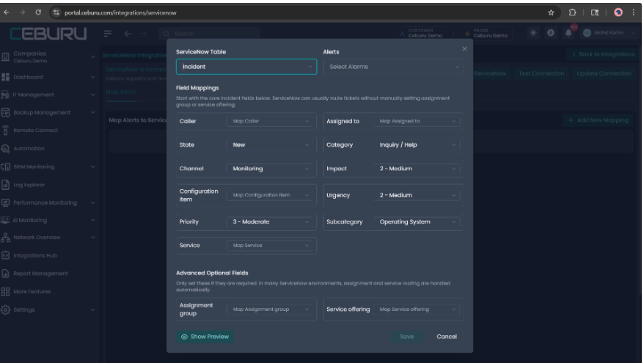Click the AI Monitoring sidebar icon
The width and height of the screenshot is (644, 363).
(5, 220)
